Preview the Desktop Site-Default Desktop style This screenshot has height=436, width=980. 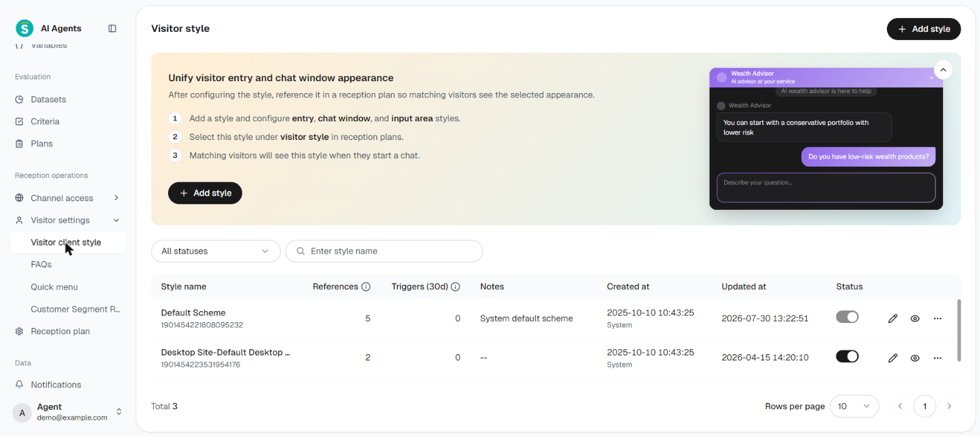(x=915, y=358)
